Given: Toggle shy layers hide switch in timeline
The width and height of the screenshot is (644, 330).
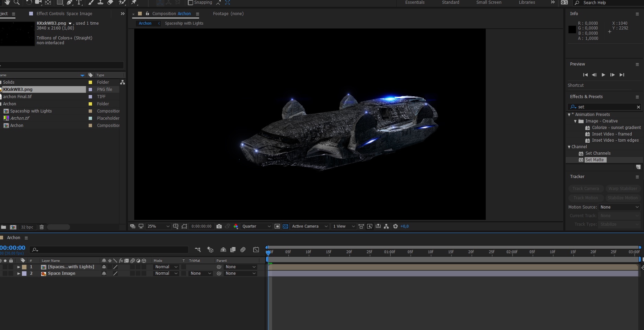Looking at the screenshot, I should (223, 250).
